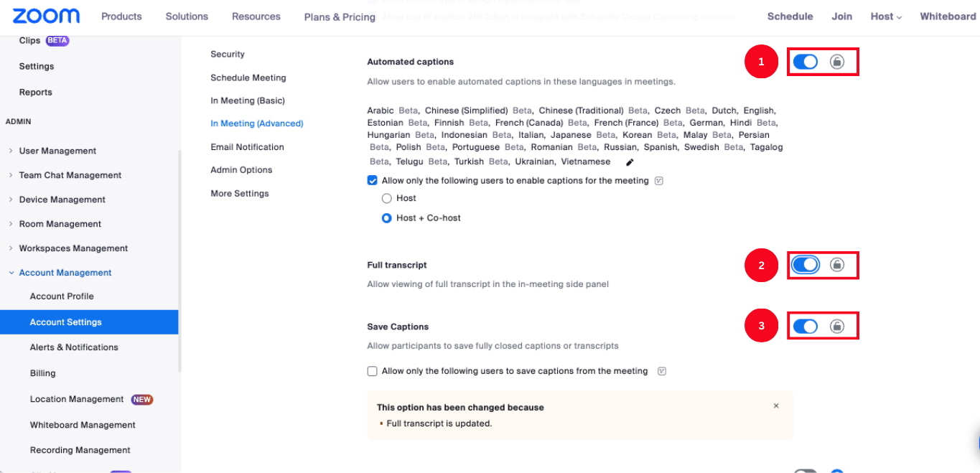Image resolution: width=980 pixels, height=473 pixels.
Task: Toggle Full transcript switch
Action: click(x=806, y=265)
